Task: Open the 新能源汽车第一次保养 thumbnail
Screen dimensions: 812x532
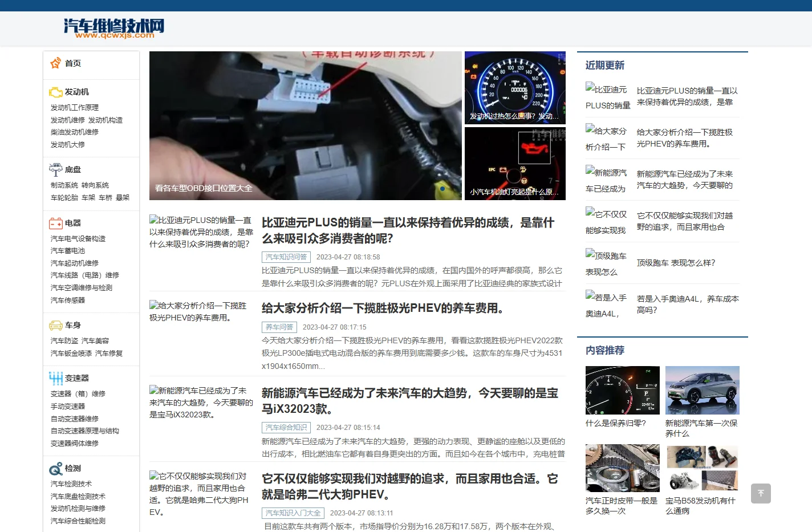Action: (x=703, y=390)
